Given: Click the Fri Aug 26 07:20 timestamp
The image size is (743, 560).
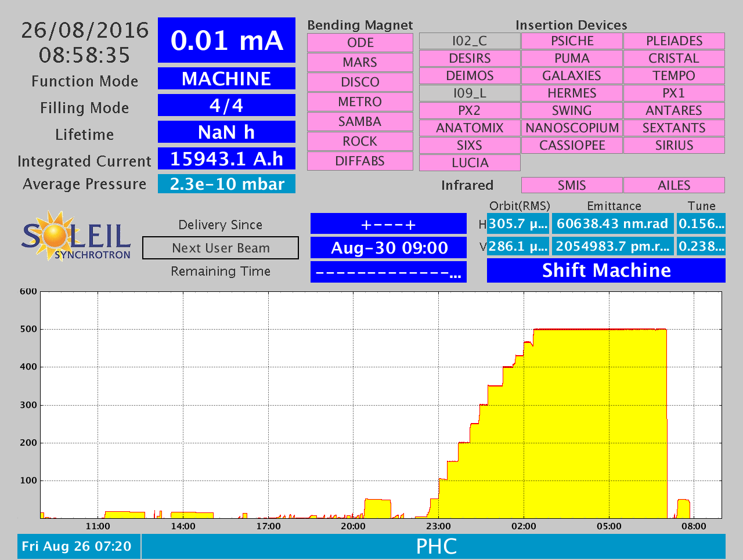Looking at the screenshot, I should tap(79, 546).
